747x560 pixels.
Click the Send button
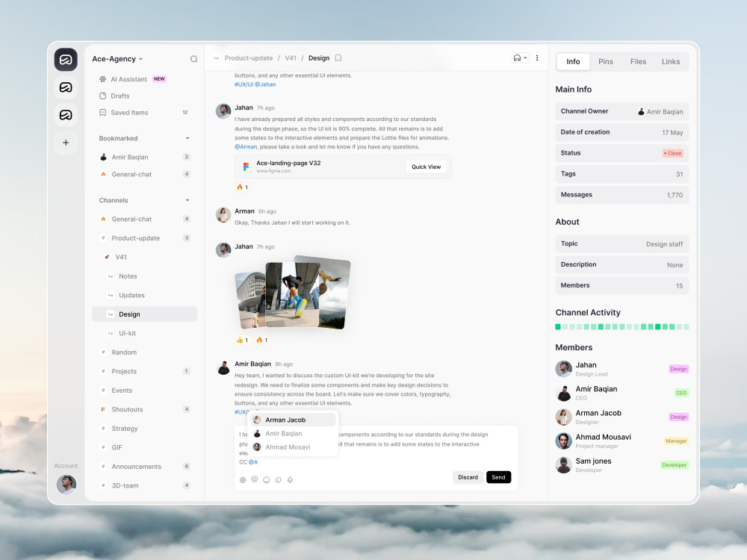tap(498, 477)
